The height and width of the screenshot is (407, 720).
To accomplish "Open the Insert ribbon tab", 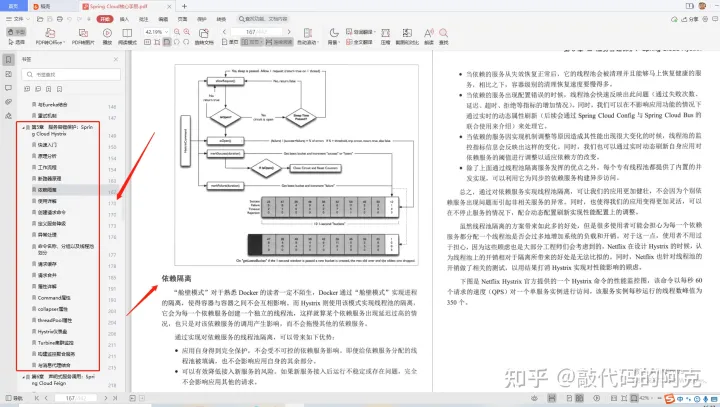I will pos(124,19).
